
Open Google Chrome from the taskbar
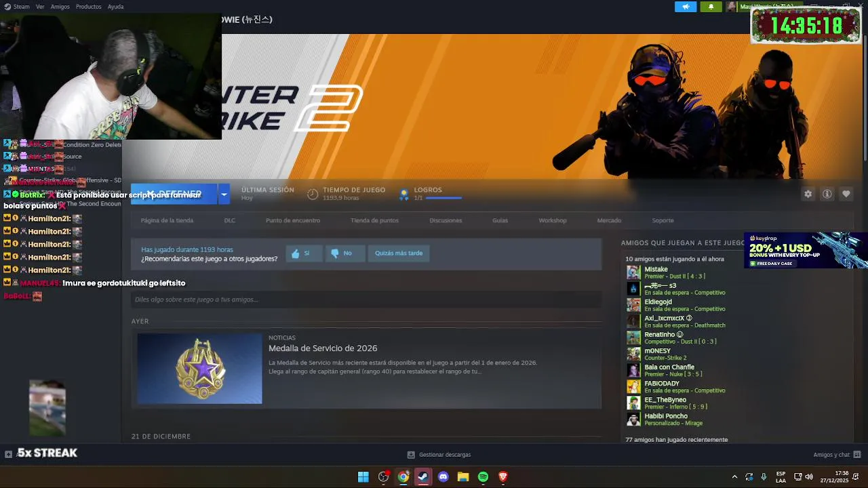pyautogui.click(x=403, y=476)
